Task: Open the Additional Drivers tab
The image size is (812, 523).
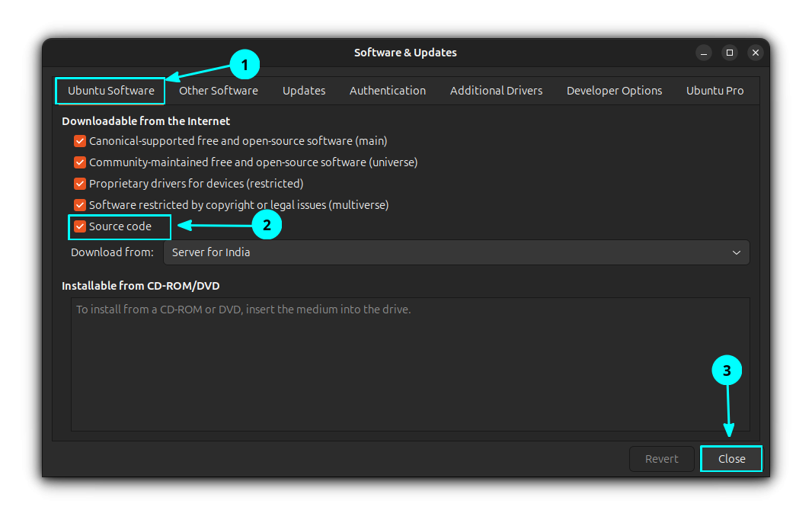Action: 496,91
